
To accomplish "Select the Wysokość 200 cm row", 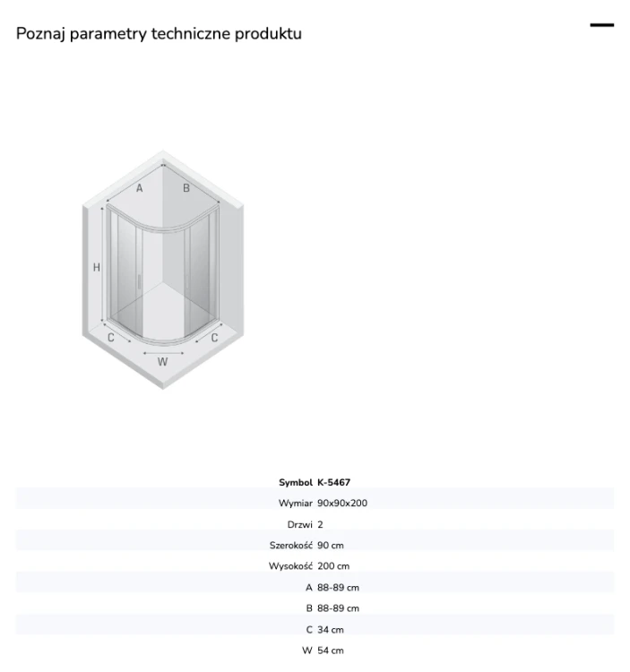I will coord(315,566).
